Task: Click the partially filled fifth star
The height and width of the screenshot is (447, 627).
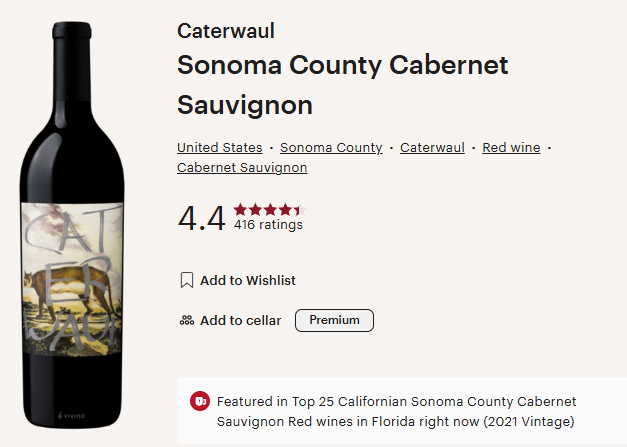Action: coord(300,209)
